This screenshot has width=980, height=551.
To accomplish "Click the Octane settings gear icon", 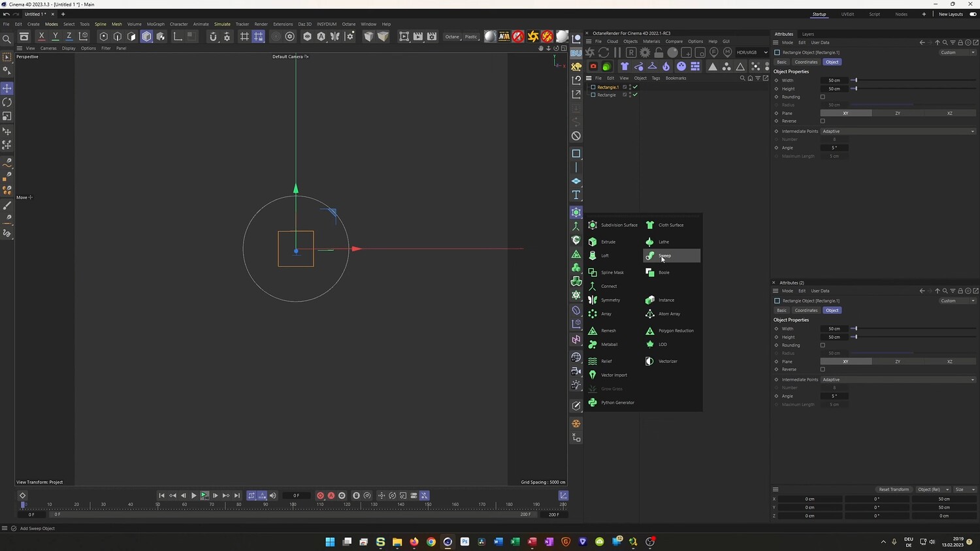I will tap(645, 52).
